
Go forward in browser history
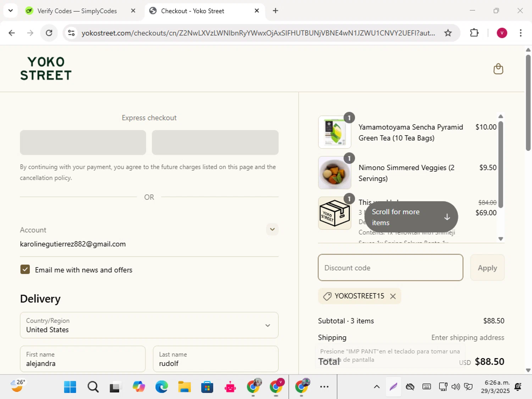point(30,33)
